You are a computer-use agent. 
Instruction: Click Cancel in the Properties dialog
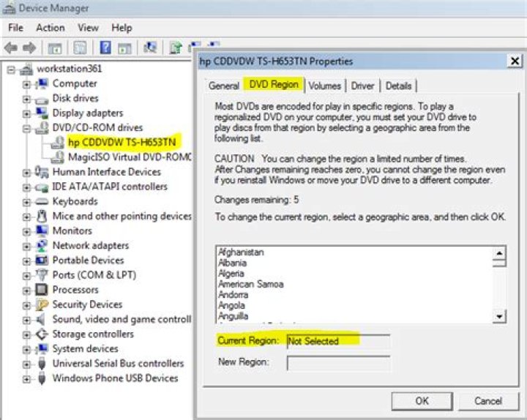click(488, 401)
